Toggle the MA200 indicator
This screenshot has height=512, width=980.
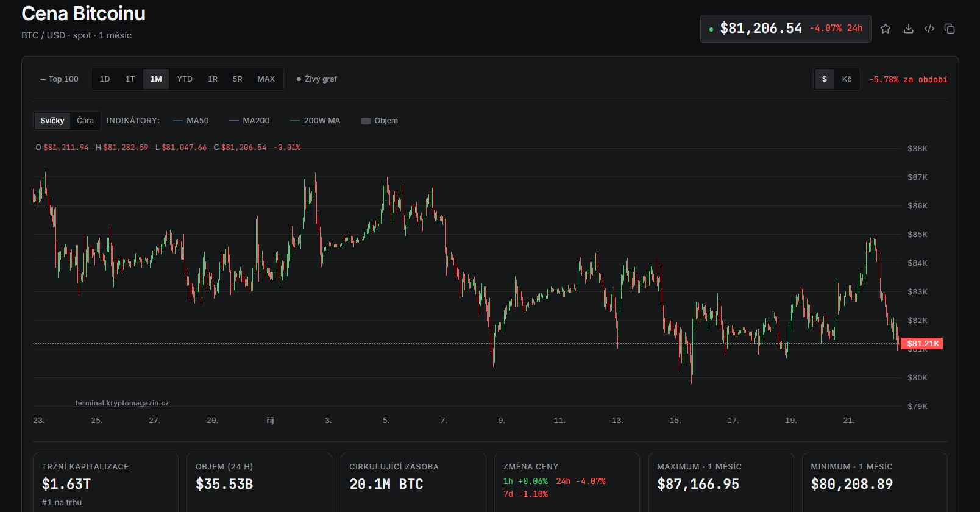pos(249,121)
